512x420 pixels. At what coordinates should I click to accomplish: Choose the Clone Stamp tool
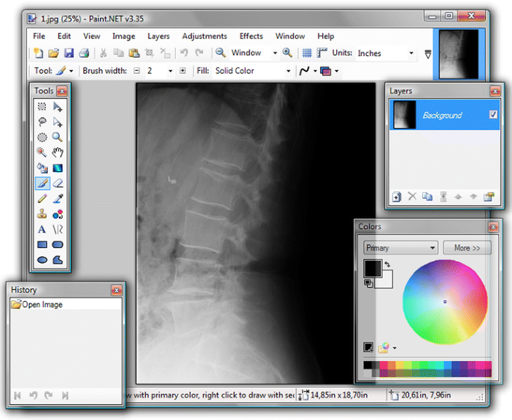click(43, 214)
